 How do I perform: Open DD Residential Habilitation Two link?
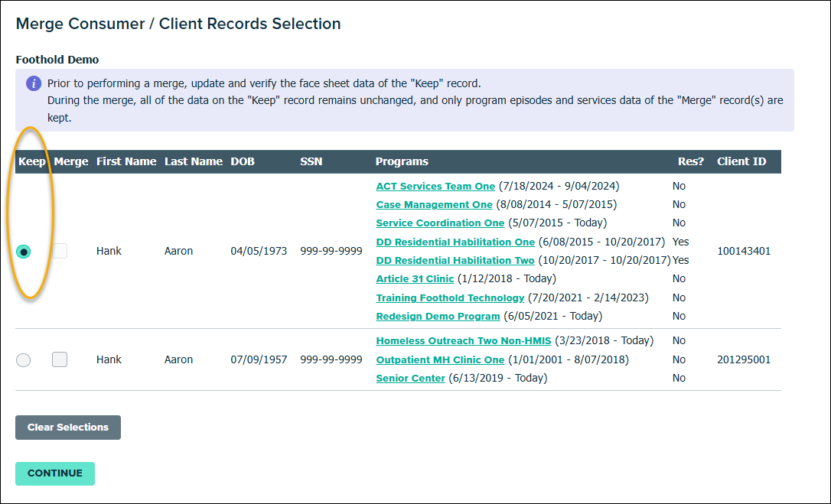455,261
